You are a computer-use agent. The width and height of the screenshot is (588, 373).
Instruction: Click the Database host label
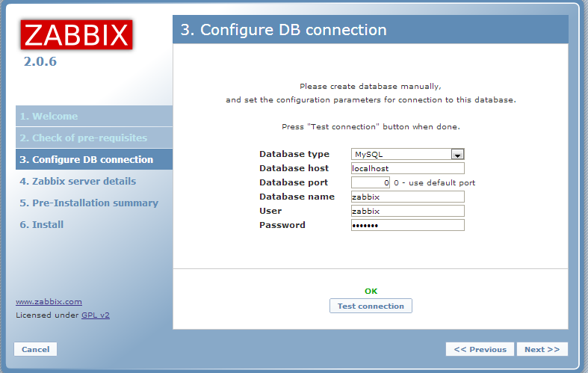(x=294, y=168)
